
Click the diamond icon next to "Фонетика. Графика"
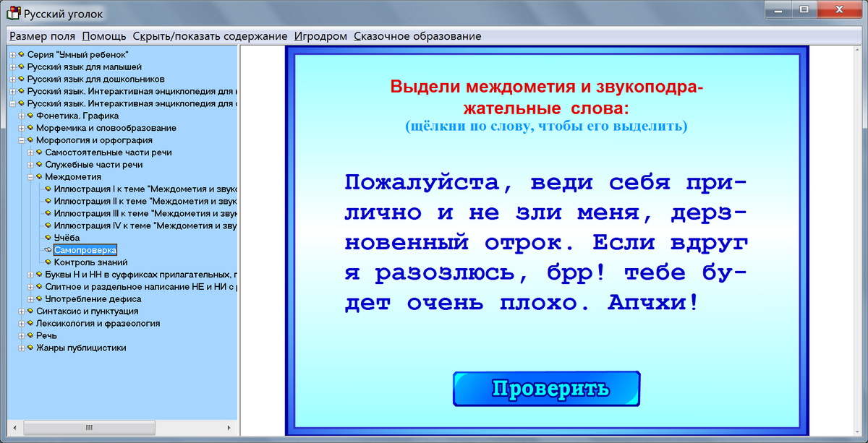tap(30, 115)
